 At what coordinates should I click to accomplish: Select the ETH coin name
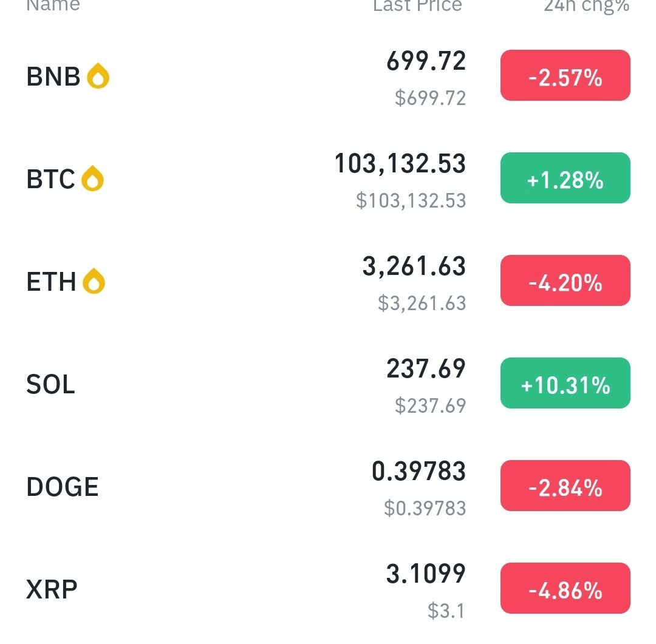pyautogui.click(x=52, y=282)
